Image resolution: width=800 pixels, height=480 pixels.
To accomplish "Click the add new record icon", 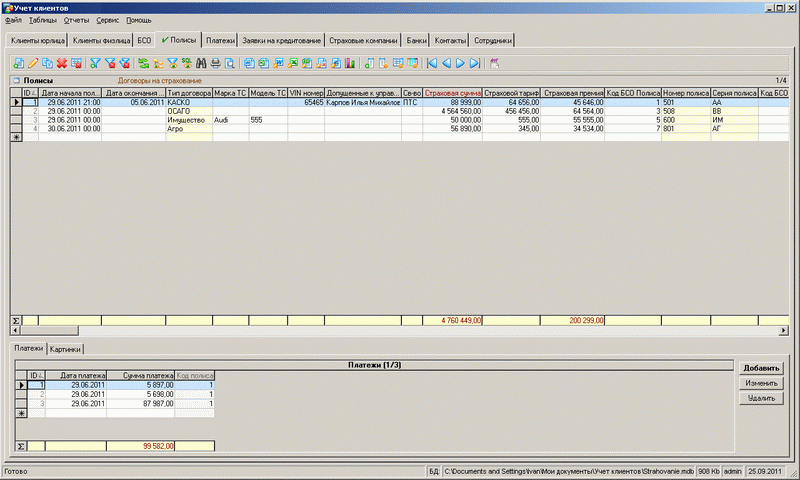I will (18, 63).
